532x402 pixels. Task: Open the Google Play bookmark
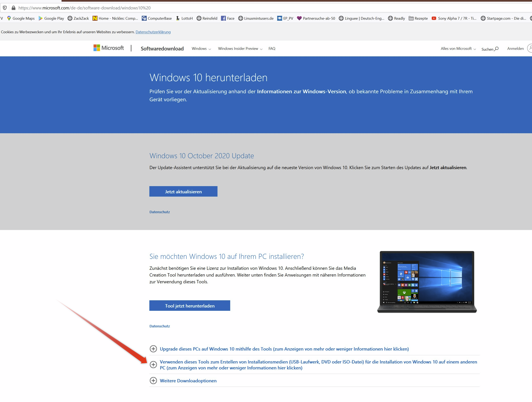point(51,18)
